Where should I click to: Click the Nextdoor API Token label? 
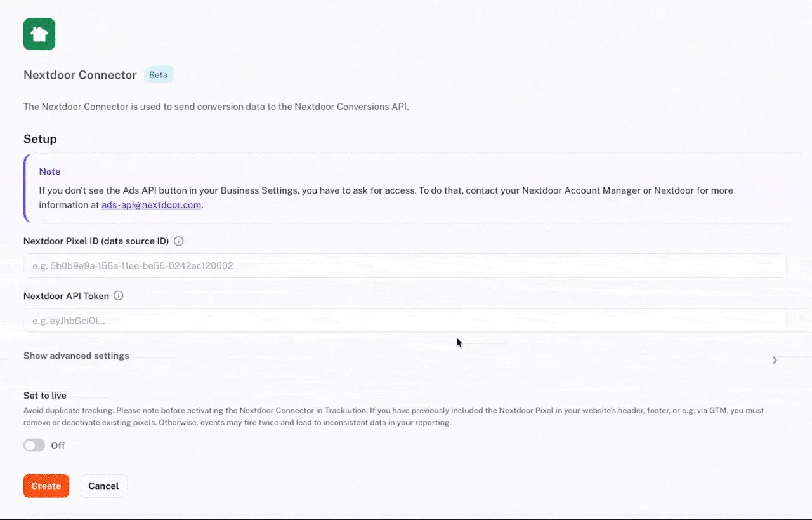[x=66, y=296]
